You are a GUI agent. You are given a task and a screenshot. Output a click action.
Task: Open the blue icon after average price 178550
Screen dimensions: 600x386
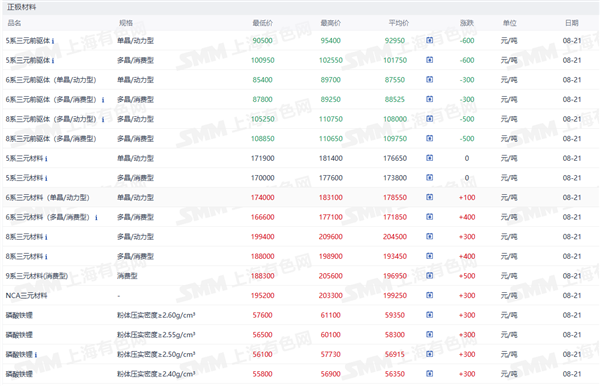point(429,197)
